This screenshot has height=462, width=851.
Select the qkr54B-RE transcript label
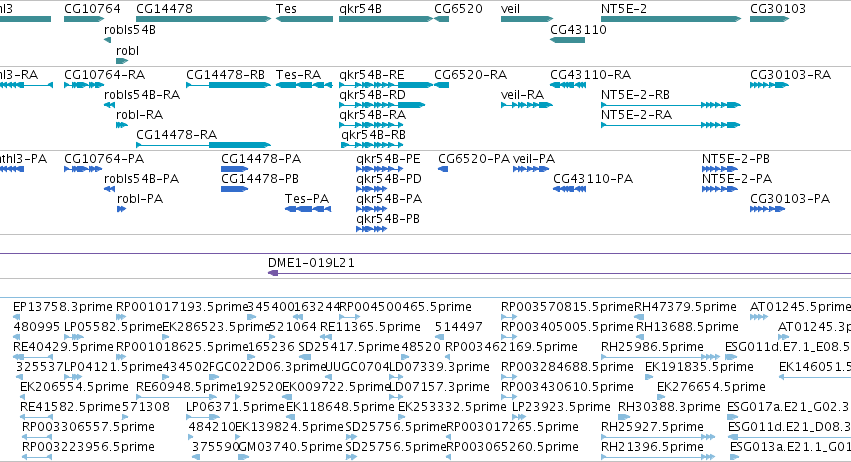coord(372,75)
